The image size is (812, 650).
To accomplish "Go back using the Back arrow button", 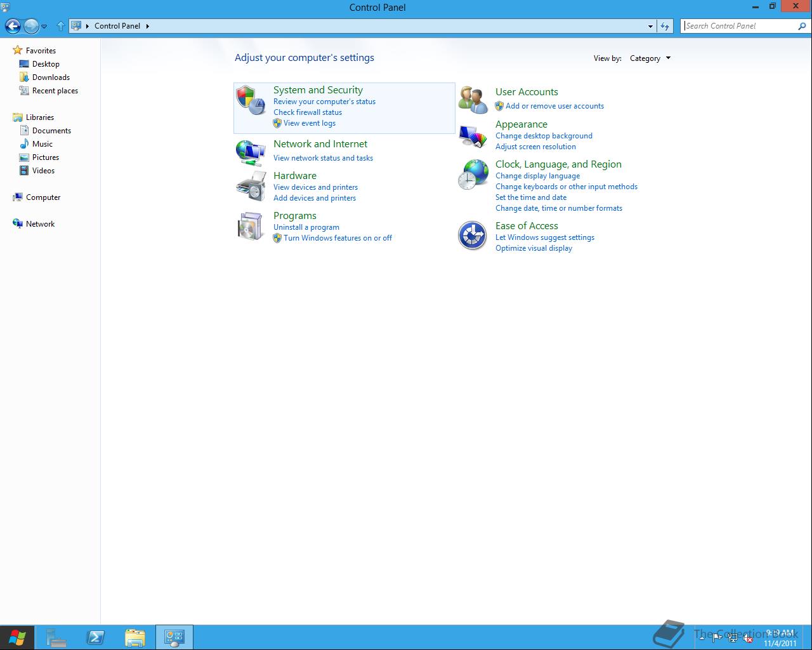I will click(x=13, y=26).
